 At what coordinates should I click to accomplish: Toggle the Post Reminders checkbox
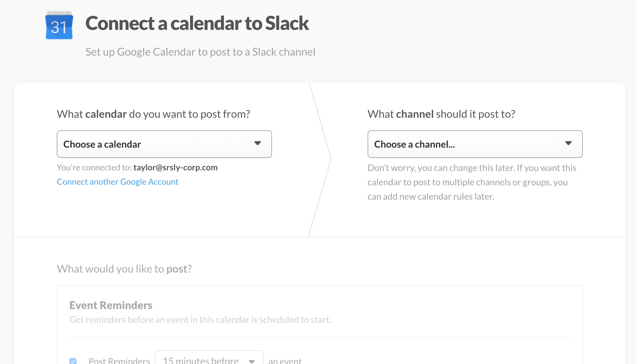point(73,361)
